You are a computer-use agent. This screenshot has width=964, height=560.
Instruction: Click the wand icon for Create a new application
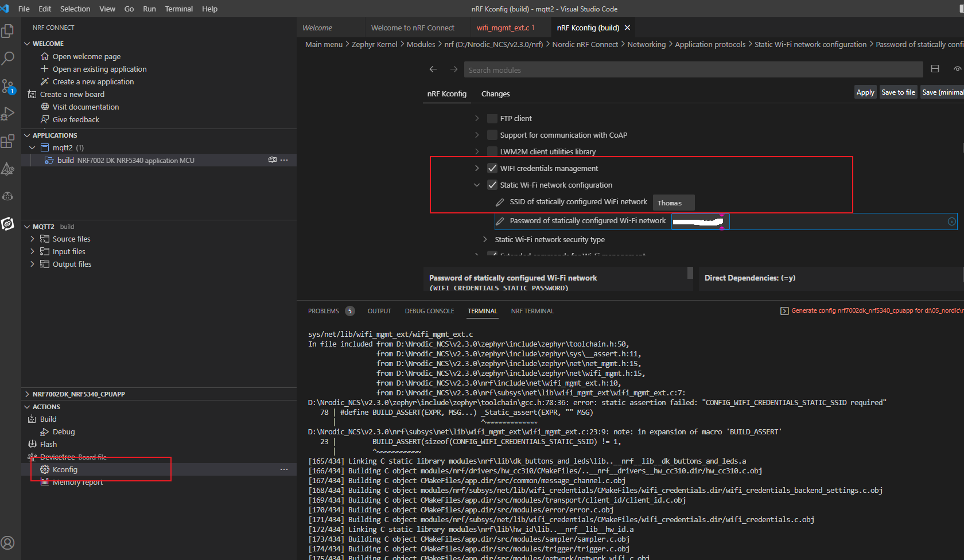(x=45, y=81)
